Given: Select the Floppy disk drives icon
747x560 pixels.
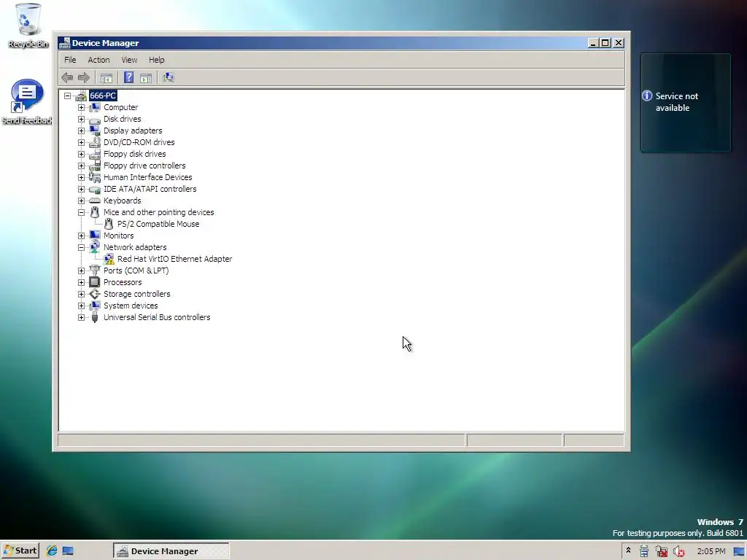Looking at the screenshot, I should pos(95,154).
